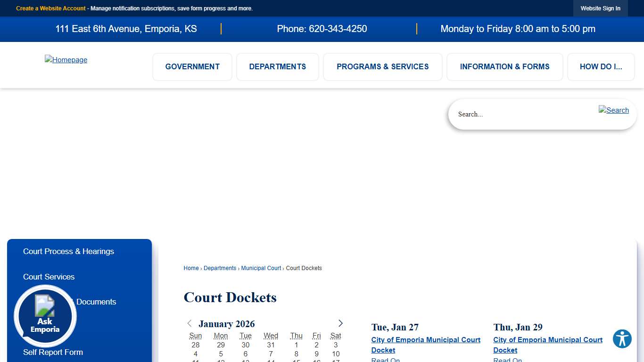Expand the HOW DO I... dropdown
Screen dimensions: 644x362
click(x=601, y=66)
